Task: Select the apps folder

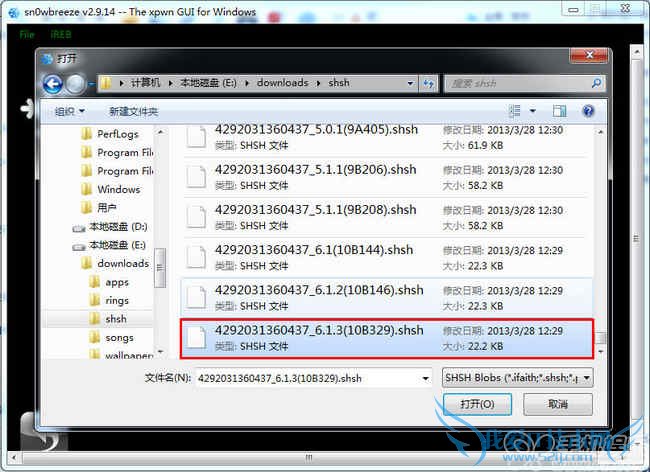Action: [x=109, y=282]
